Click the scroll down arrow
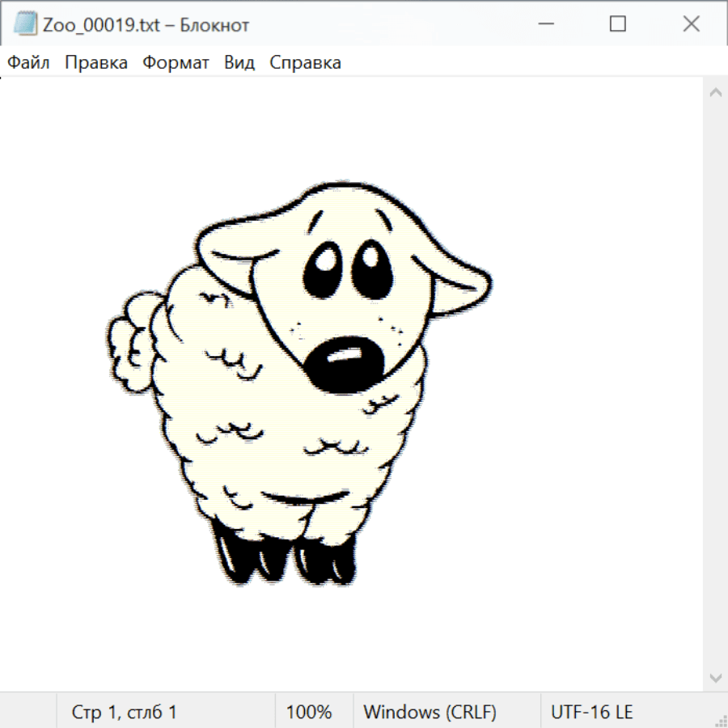The width and height of the screenshot is (728, 728). (715, 677)
